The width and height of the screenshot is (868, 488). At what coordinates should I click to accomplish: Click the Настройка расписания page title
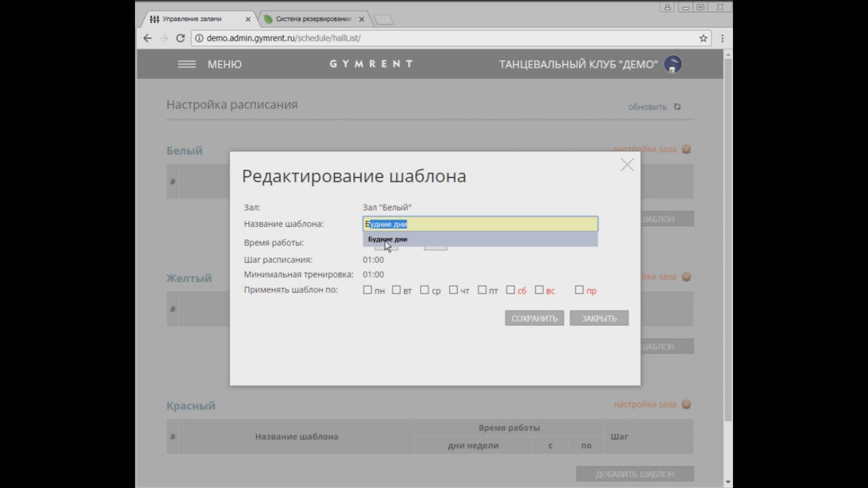pos(232,104)
